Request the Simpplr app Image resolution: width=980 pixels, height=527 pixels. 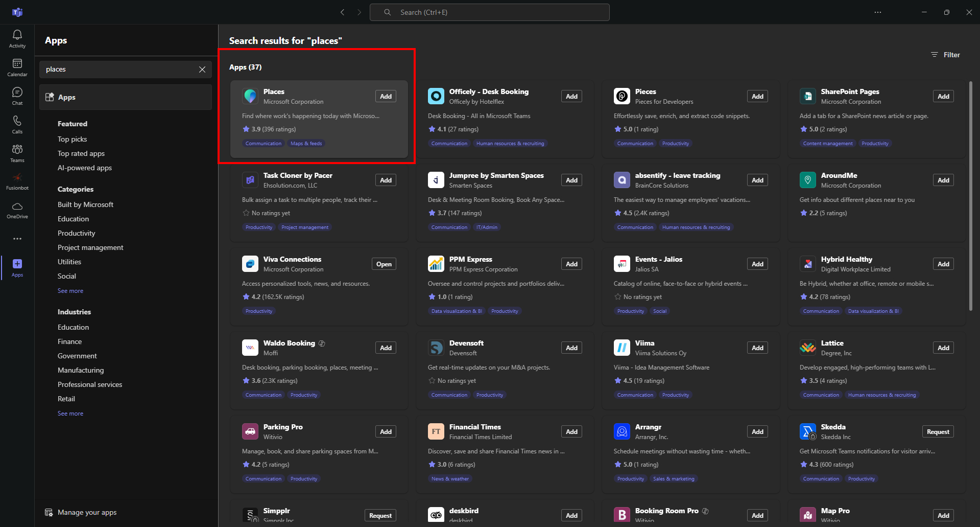tap(380, 515)
